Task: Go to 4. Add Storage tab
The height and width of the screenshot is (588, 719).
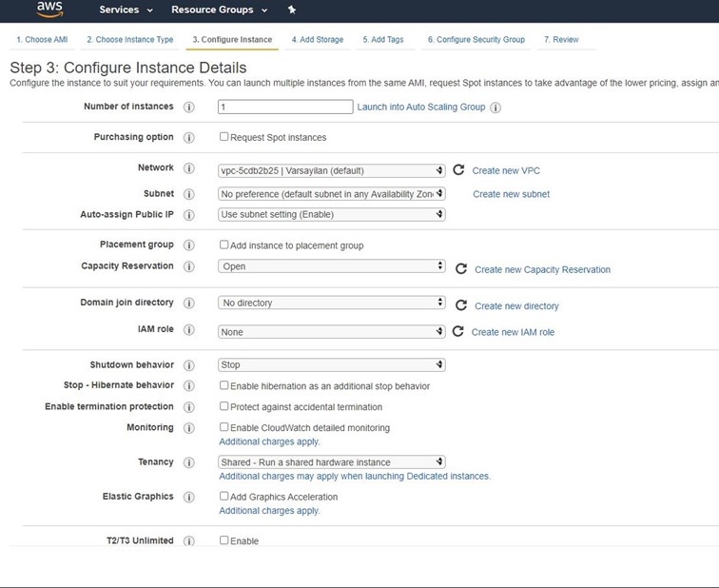Action: tap(318, 40)
